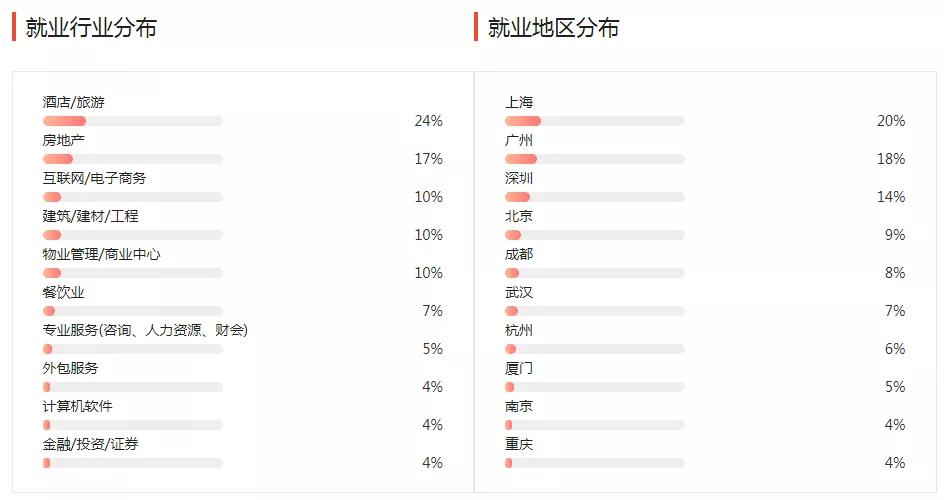The width and height of the screenshot is (944, 500).
Task: Click the 上海 progress bar
Action: pyautogui.click(x=594, y=121)
